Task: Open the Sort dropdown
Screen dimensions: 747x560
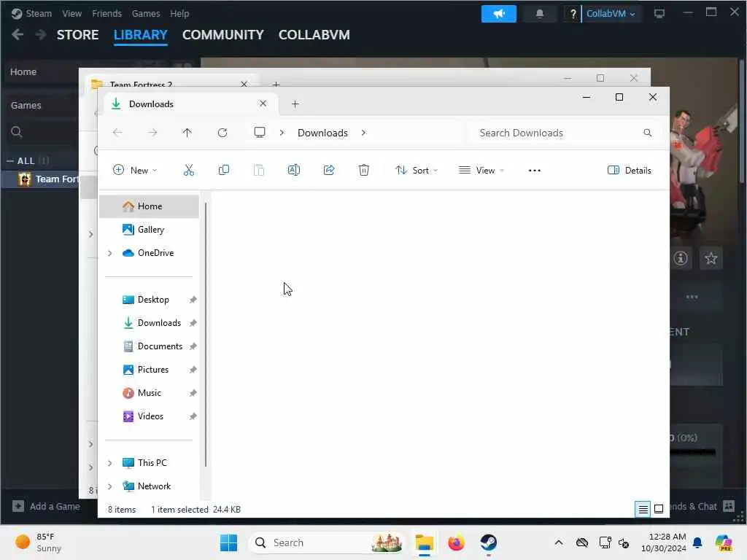Action: coord(417,170)
